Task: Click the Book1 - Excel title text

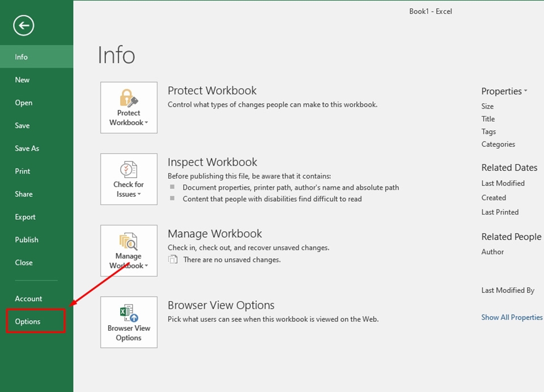Action: [x=431, y=11]
